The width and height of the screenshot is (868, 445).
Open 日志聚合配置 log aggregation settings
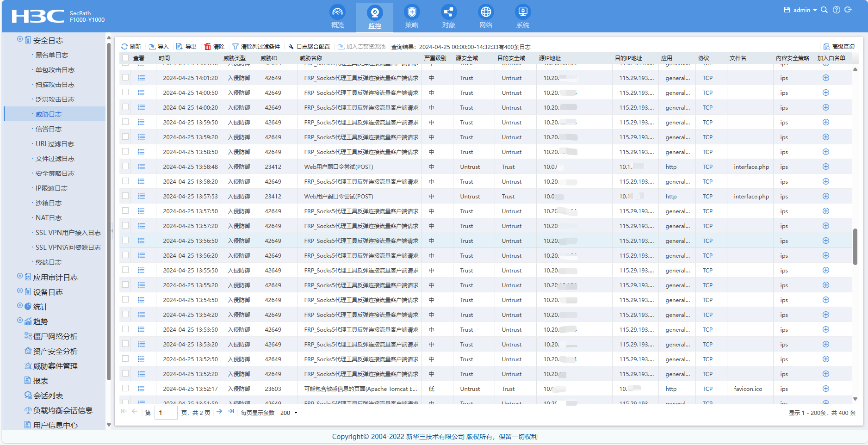309,47
